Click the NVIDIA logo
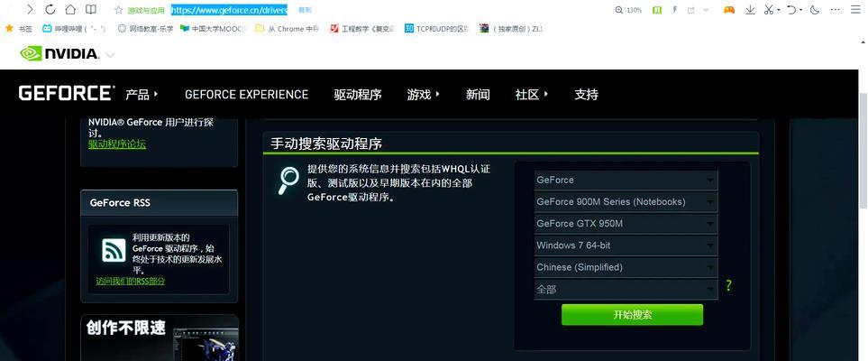 tap(59, 53)
